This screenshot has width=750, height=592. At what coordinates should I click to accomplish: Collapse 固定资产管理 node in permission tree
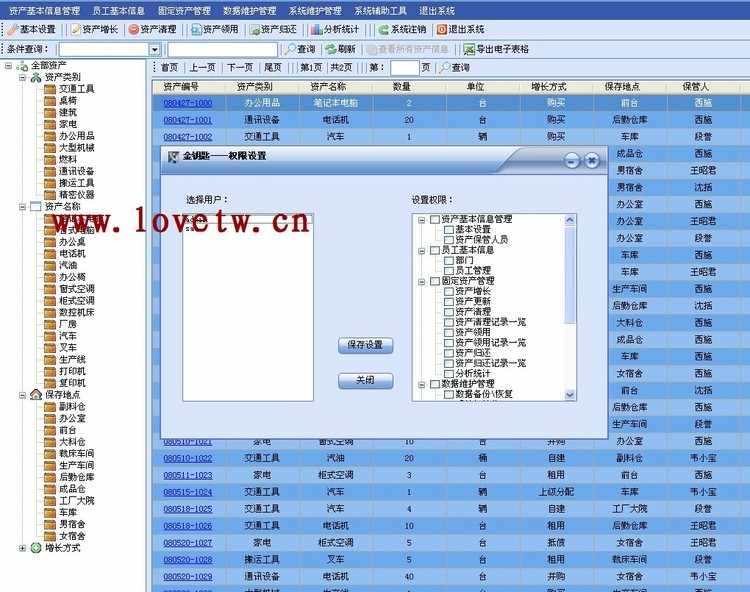[x=421, y=281]
